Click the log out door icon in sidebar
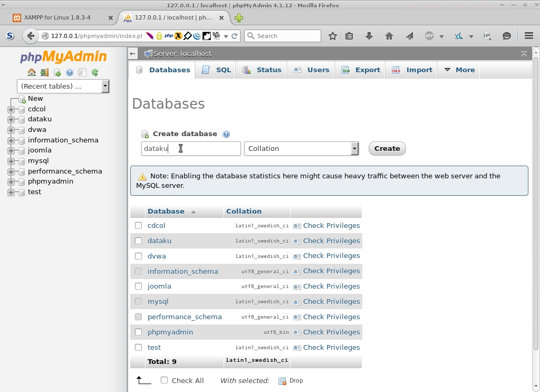 44,72
